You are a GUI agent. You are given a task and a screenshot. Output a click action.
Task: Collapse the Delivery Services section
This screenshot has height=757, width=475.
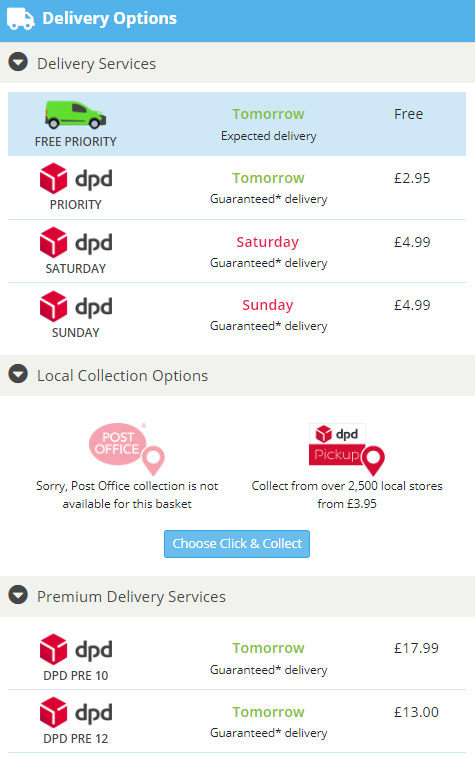click(x=18, y=62)
